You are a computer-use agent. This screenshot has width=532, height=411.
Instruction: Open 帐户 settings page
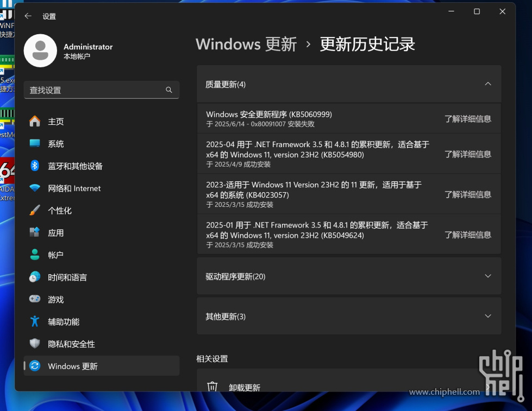[102, 255]
